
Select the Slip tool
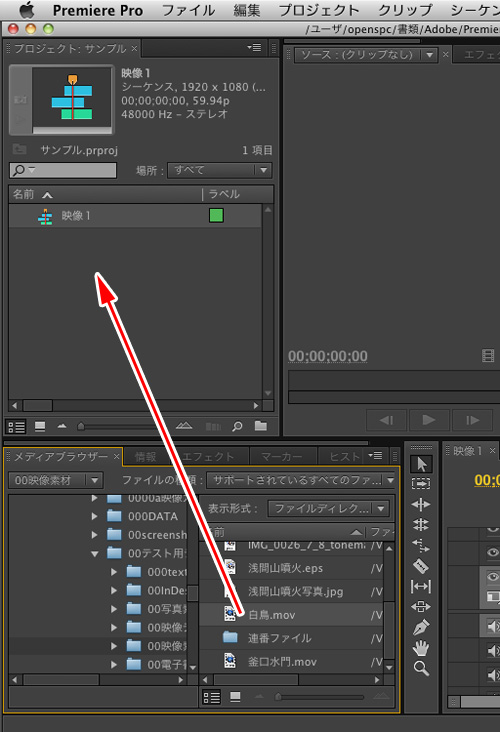tap(421, 586)
